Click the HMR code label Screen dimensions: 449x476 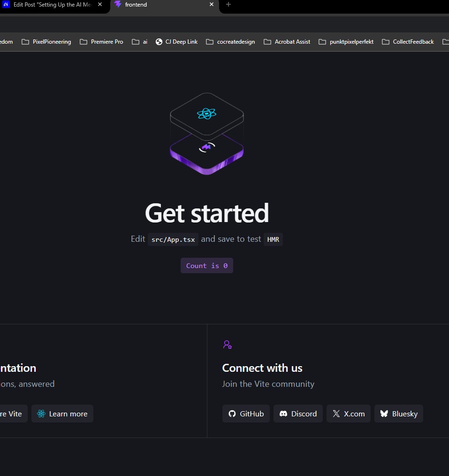[273, 239]
